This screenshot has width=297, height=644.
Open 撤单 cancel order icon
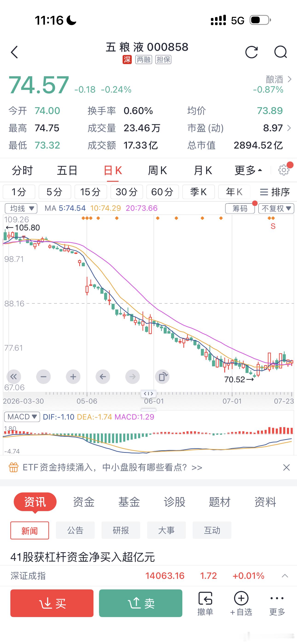pos(205,603)
